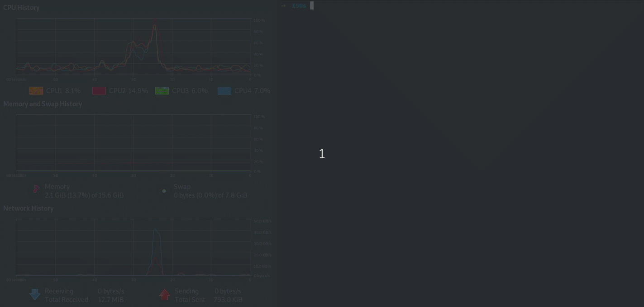644x307 pixels.
Task: Open the CPU2 red color picker
Action: point(99,91)
